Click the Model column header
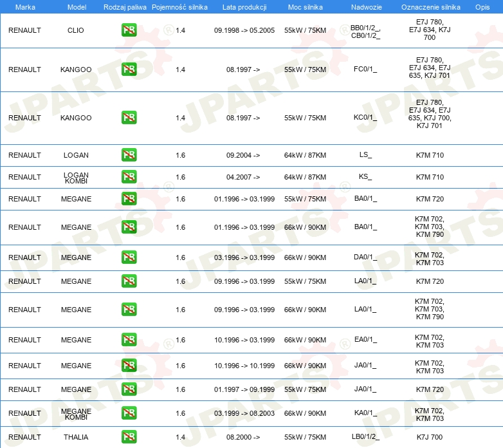The height and width of the screenshot is (448, 503). (76, 7)
